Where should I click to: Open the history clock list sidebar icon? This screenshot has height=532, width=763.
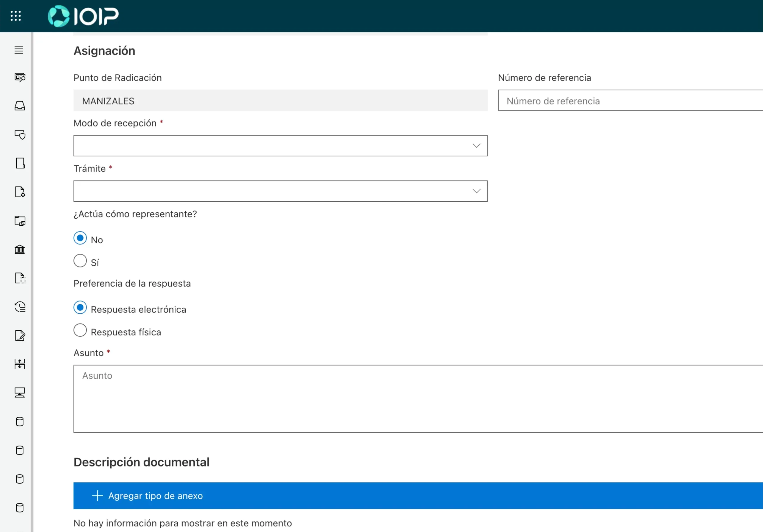click(x=20, y=307)
